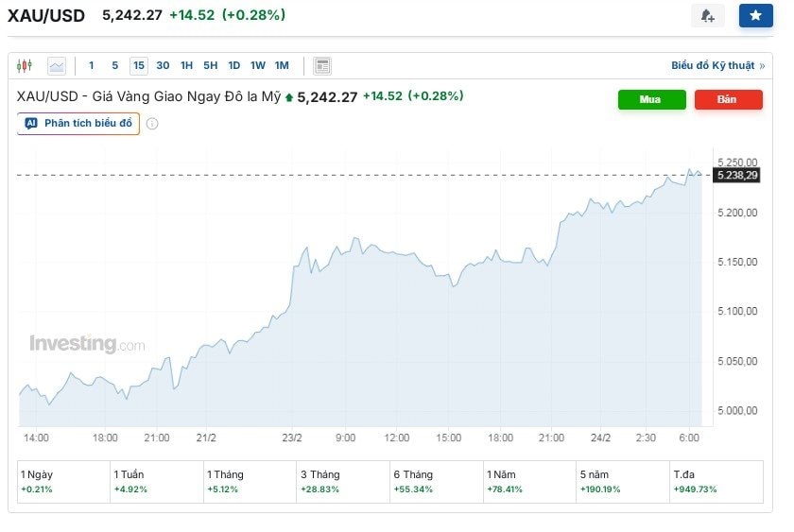Open the news overlay icon in chart toolbar
Image resolution: width=794 pixels, height=532 pixels.
[x=322, y=65]
